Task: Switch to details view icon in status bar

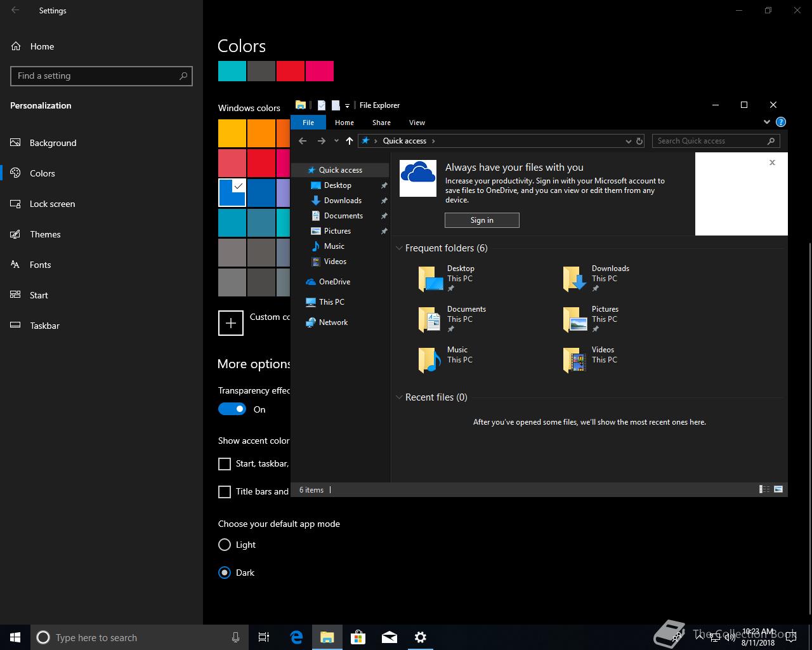Action: tap(764, 489)
